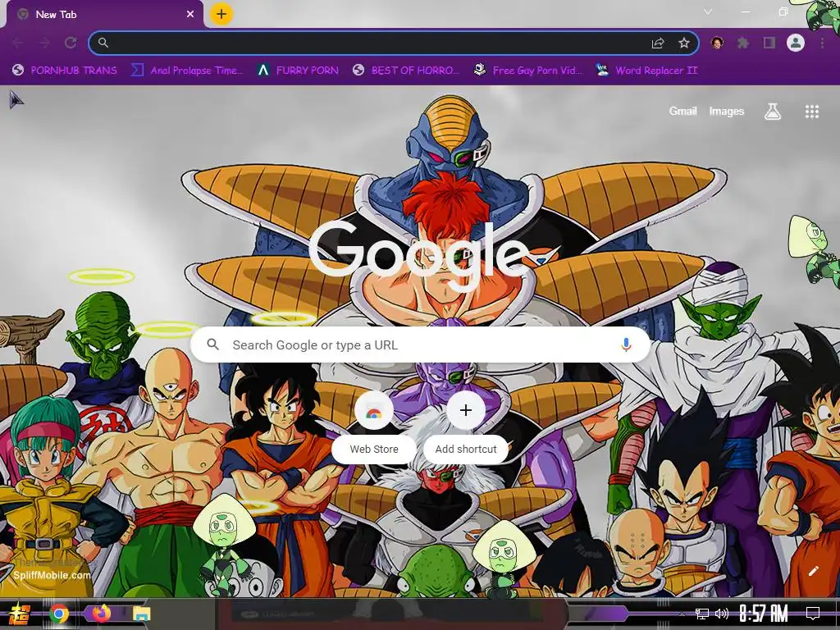Screen dimensions: 840x630
Task: Click the plus icon to add shortcut
Action: pyautogui.click(x=466, y=410)
